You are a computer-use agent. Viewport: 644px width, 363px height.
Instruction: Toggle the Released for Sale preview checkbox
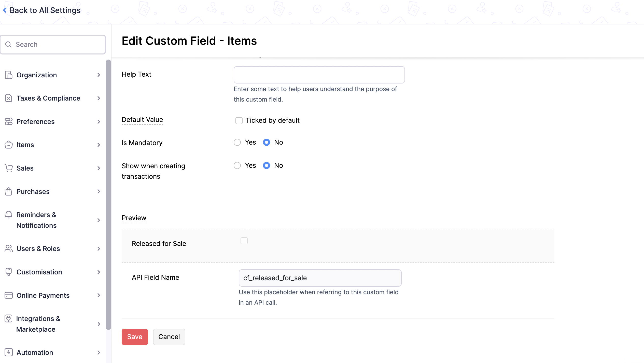244,241
